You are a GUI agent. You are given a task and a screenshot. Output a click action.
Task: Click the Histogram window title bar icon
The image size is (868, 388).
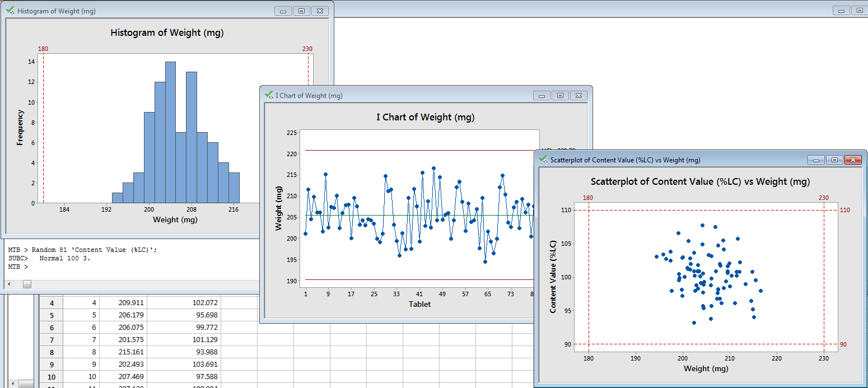(x=11, y=11)
